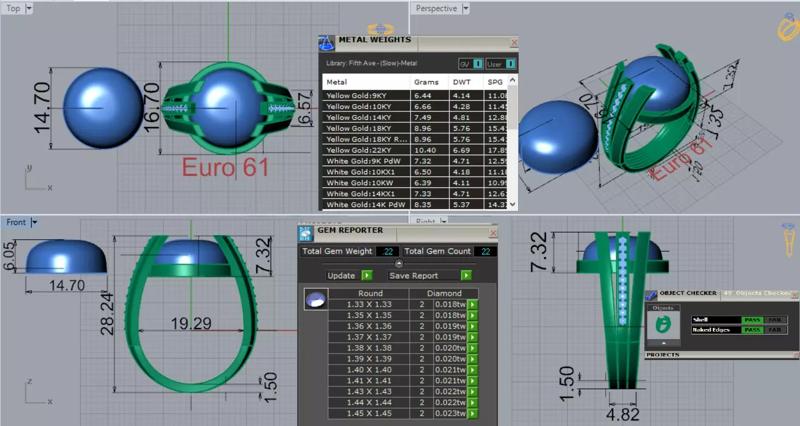Click green arrow for 1.39 X 1.39 row
800x426 pixels.
point(473,359)
